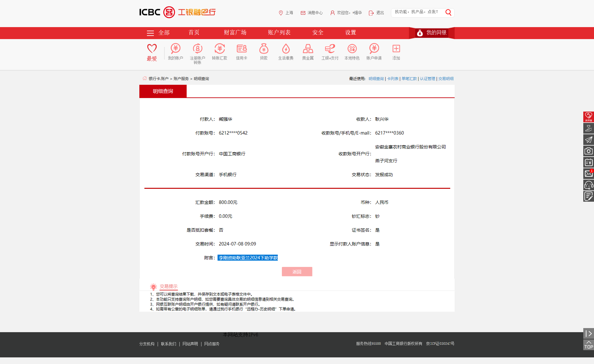
Task: Click footer link 分支机构
Action: coord(147,344)
